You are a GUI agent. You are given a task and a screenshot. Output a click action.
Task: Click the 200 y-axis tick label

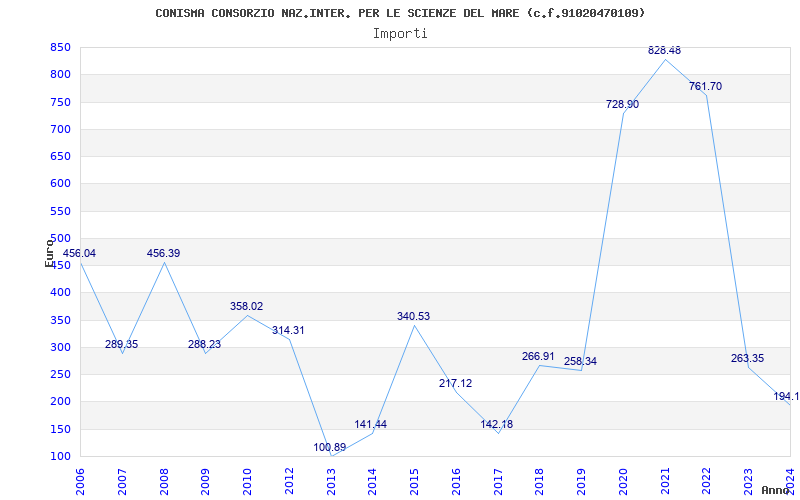click(x=59, y=402)
